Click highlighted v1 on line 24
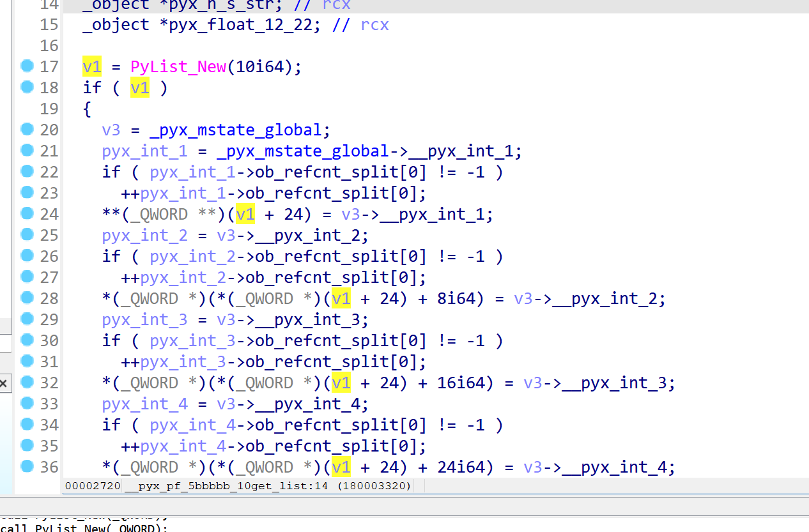809x532 pixels. (245, 215)
